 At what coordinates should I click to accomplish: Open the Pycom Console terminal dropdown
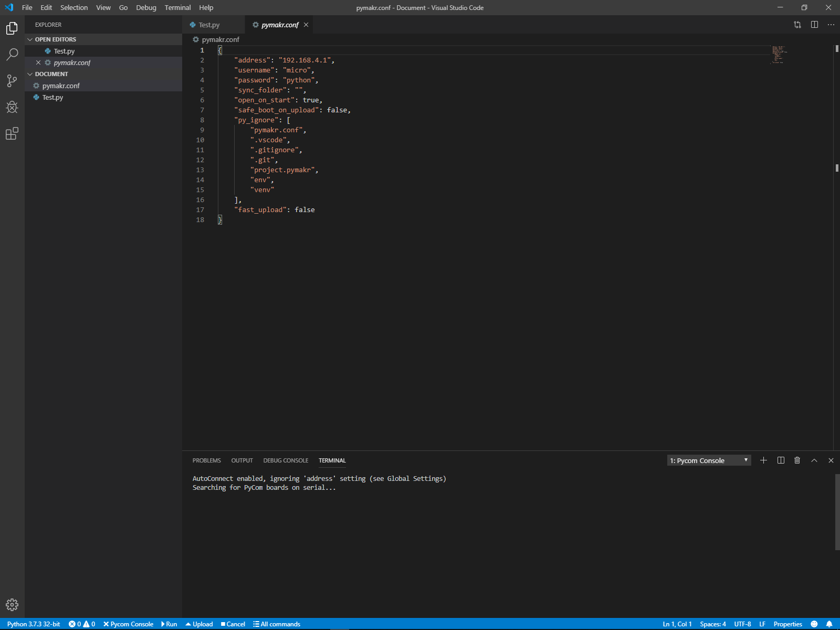(x=709, y=460)
